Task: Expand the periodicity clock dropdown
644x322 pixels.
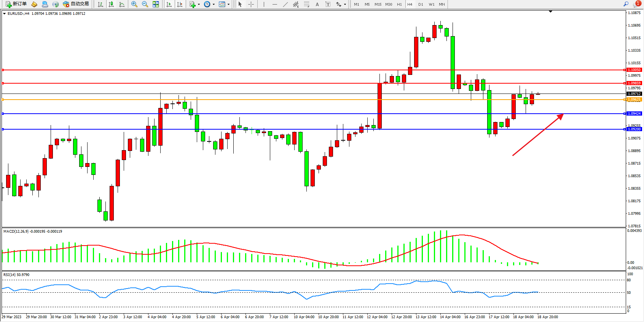Action: pyautogui.click(x=214, y=5)
